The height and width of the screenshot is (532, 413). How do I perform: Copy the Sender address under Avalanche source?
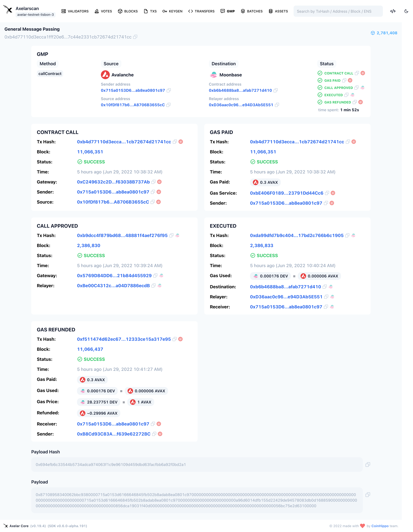tap(168, 90)
